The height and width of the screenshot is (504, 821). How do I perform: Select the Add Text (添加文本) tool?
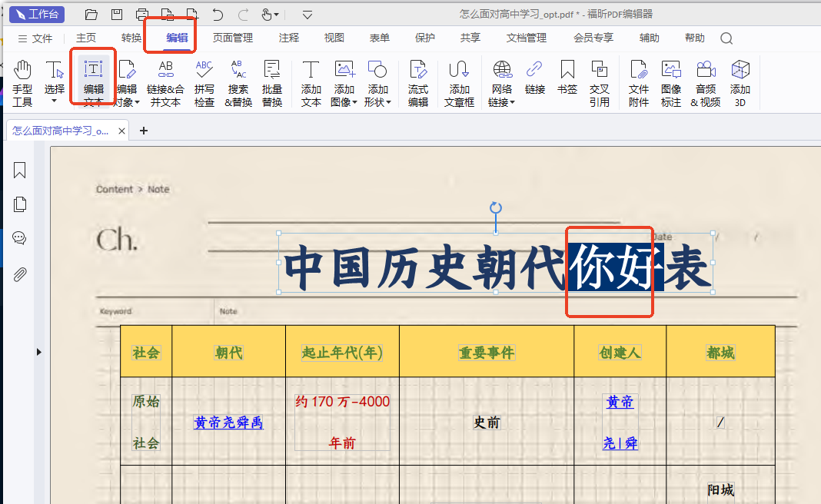coord(311,83)
